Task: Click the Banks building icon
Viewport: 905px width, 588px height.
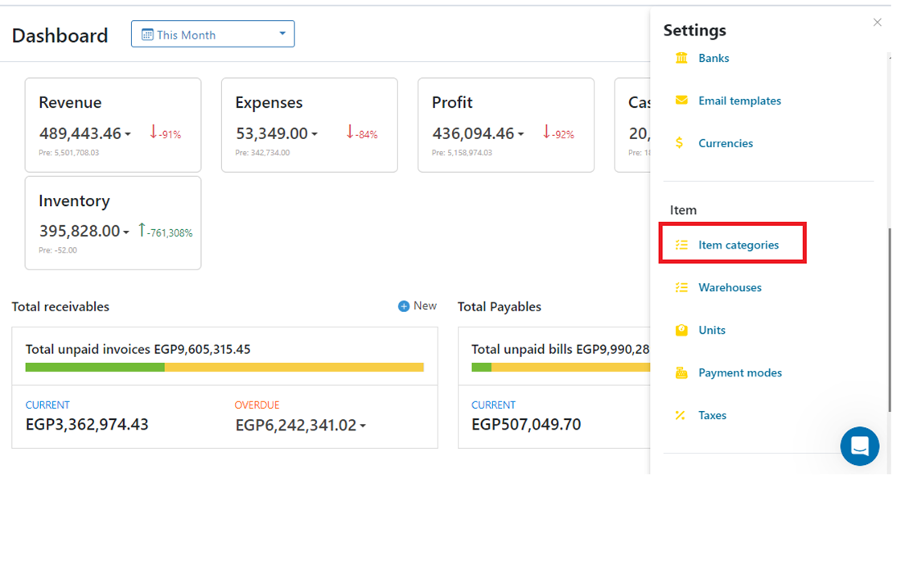Action: 681,58
